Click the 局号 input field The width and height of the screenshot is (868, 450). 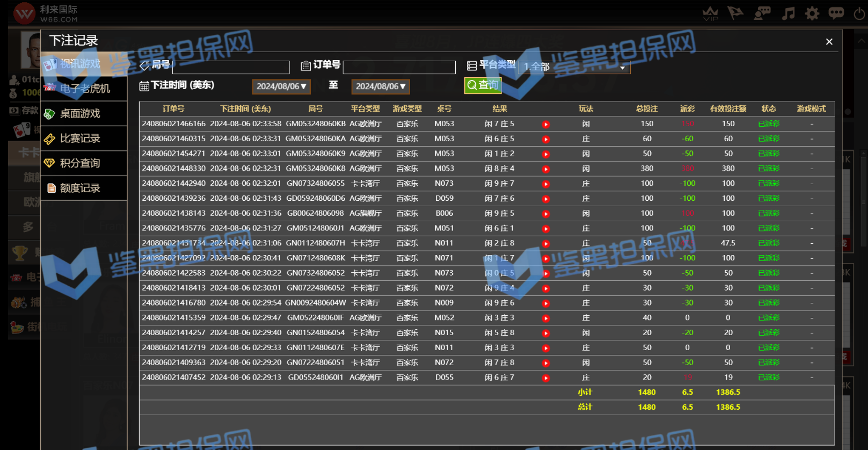tap(231, 67)
